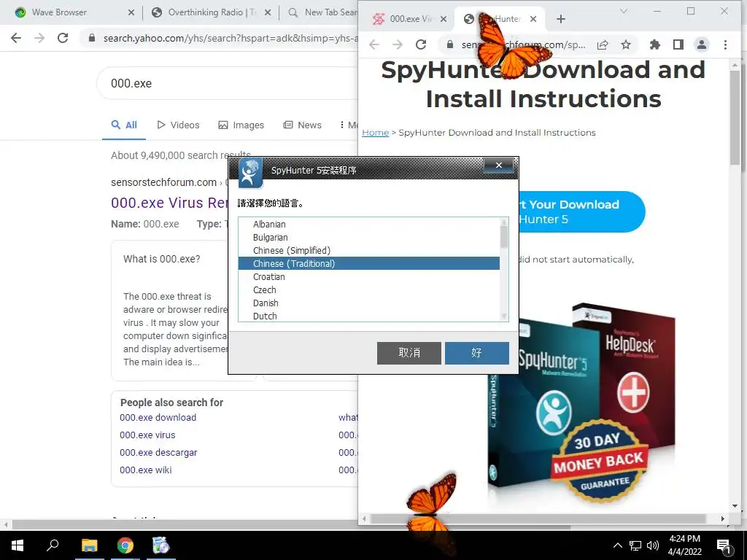
Task: Go back in the Wave Browser window
Action: click(16, 38)
